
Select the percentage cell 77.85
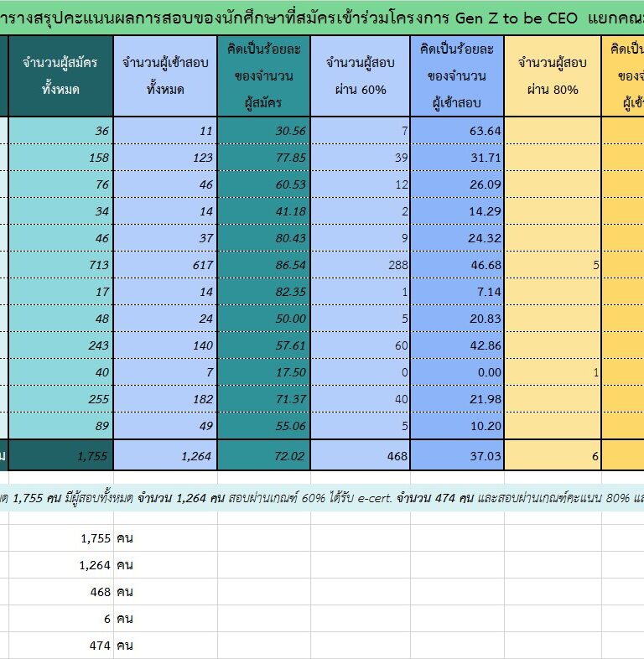pos(263,158)
